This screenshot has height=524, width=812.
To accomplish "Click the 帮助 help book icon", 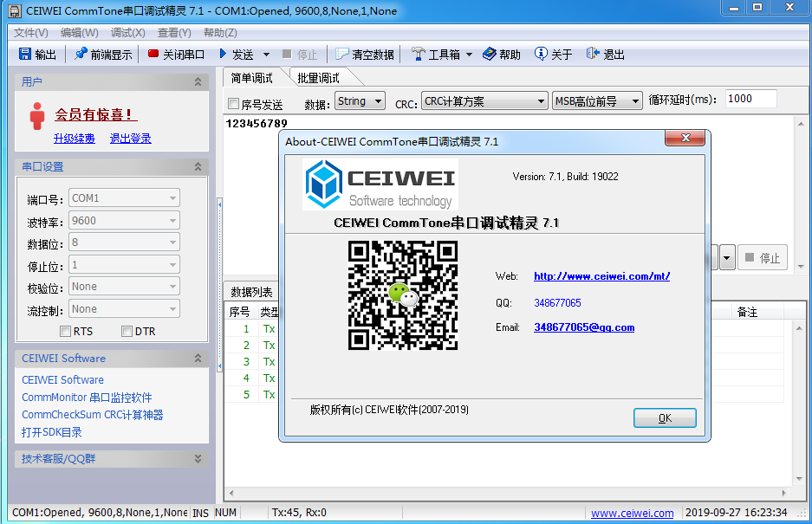I will [490, 54].
